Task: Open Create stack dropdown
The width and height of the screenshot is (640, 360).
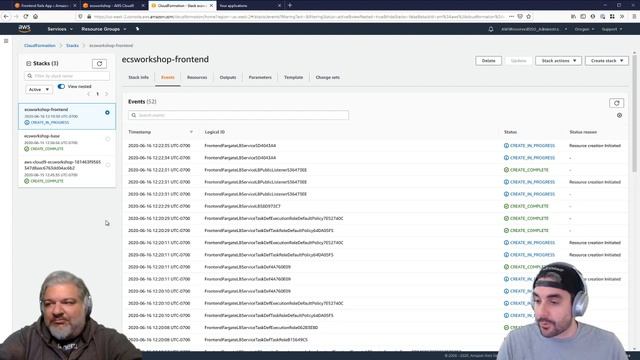Action: (607, 60)
